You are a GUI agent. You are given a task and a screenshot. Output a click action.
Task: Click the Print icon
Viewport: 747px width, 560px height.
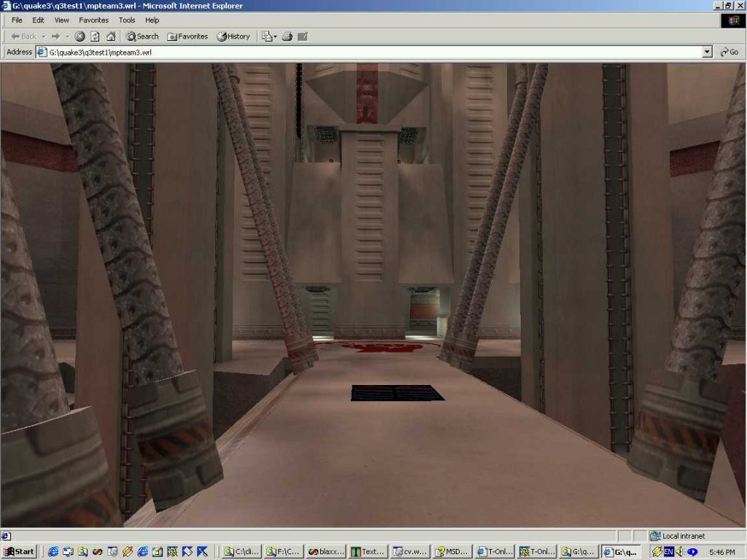(x=287, y=36)
